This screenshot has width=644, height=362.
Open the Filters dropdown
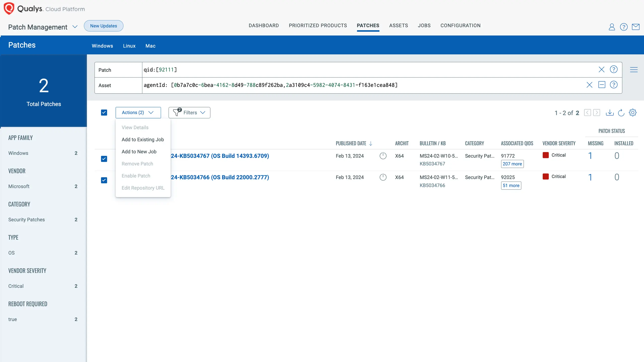189,113
